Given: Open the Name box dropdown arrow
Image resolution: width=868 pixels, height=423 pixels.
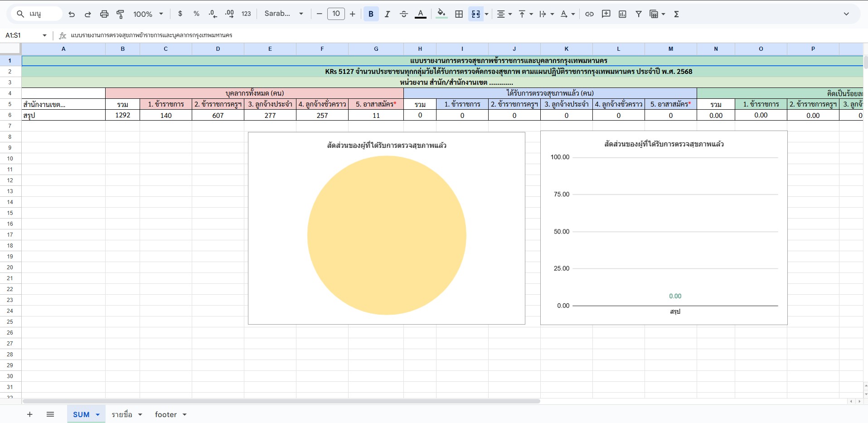Looking at the screenshot, I should click(x=44, y=35).
